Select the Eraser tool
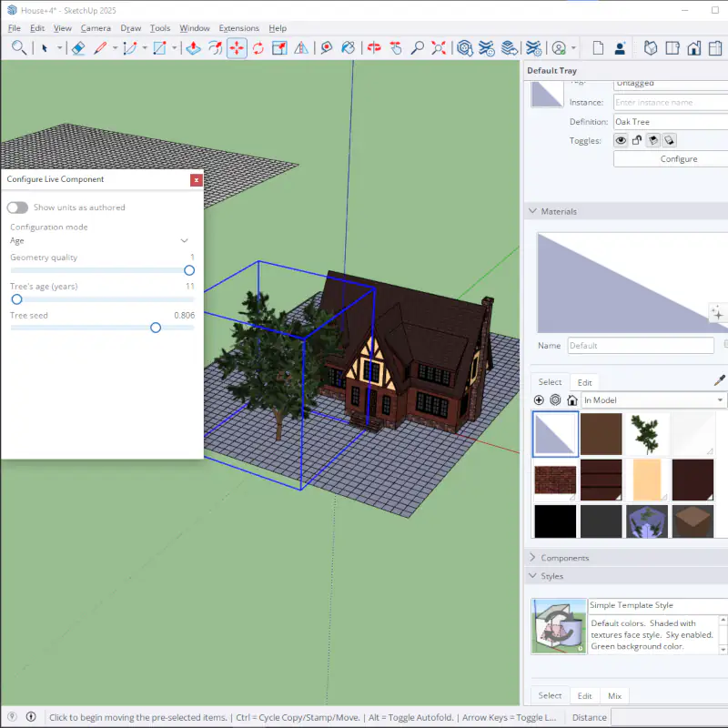 click(78, 48)
